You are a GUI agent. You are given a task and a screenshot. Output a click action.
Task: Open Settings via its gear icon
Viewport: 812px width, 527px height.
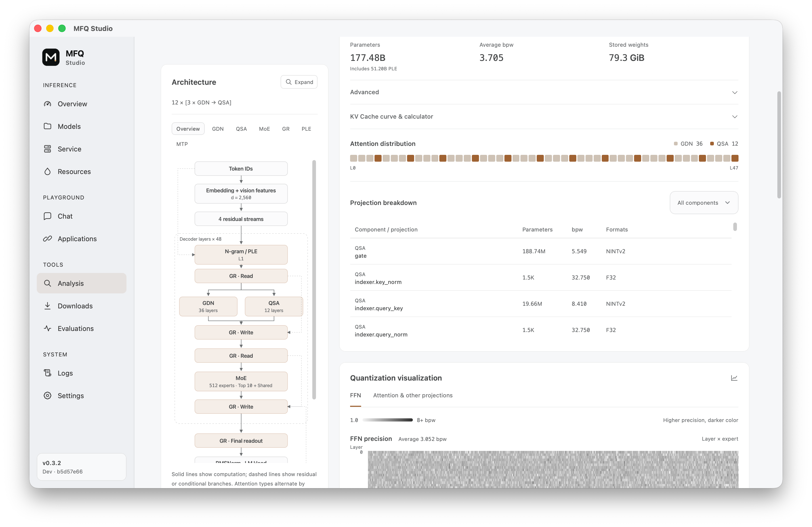pos(48,395)
